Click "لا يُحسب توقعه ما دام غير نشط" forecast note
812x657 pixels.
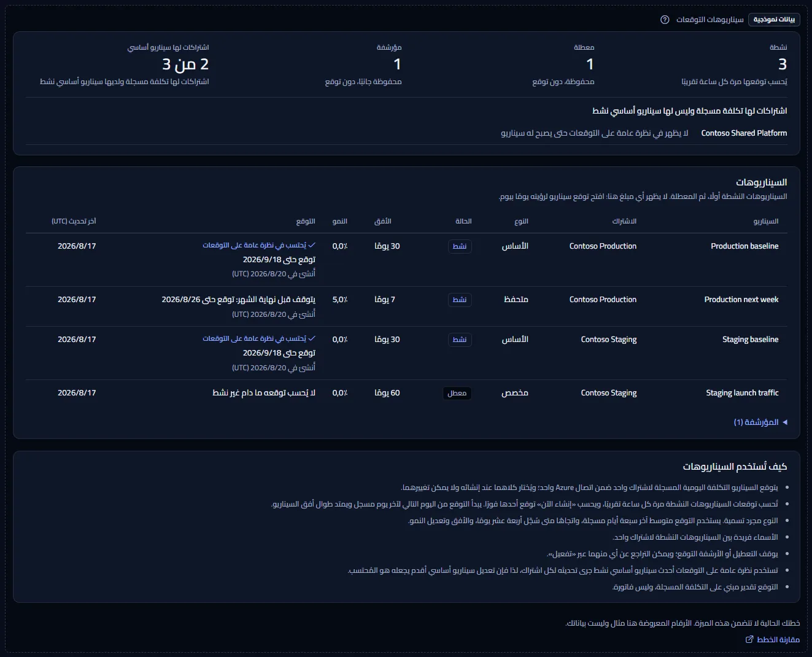click(x=264, y=393)
